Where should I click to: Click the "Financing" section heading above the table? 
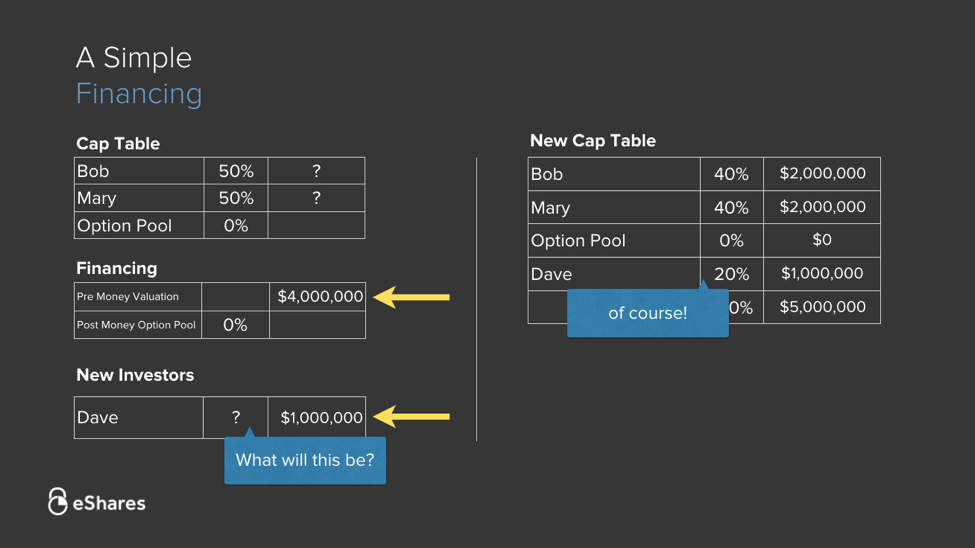[117, 269]
